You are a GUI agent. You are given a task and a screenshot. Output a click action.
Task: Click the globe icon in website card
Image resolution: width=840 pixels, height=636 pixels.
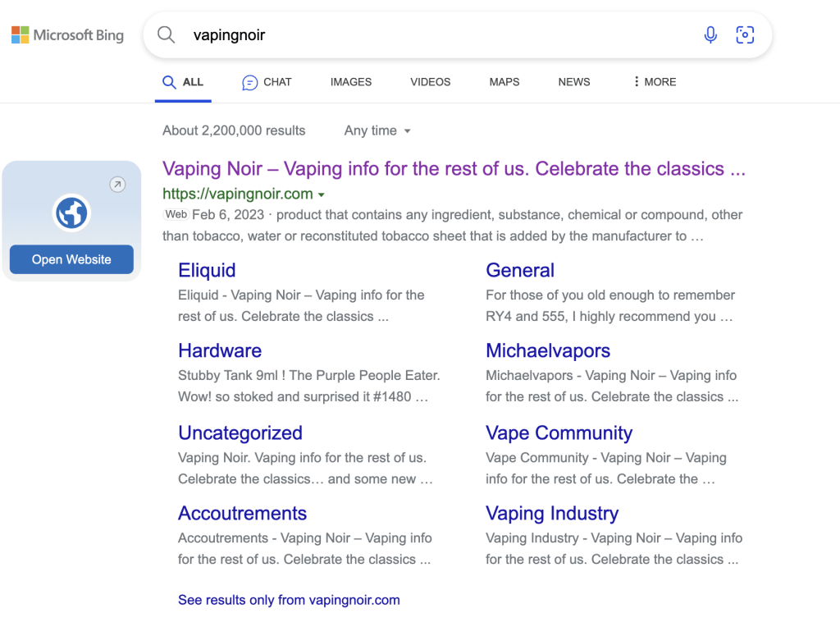pyautogui.click(x=71, y=213)
